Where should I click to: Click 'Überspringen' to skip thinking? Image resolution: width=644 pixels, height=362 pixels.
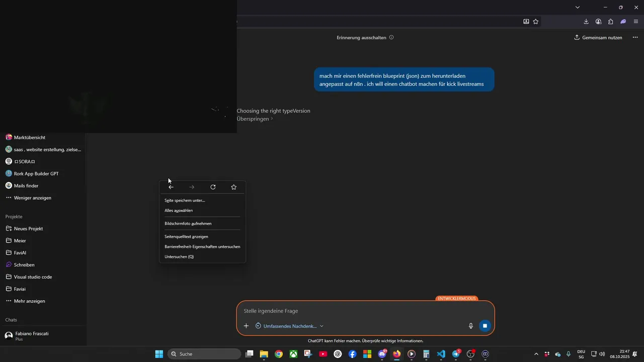click(255, 119)
